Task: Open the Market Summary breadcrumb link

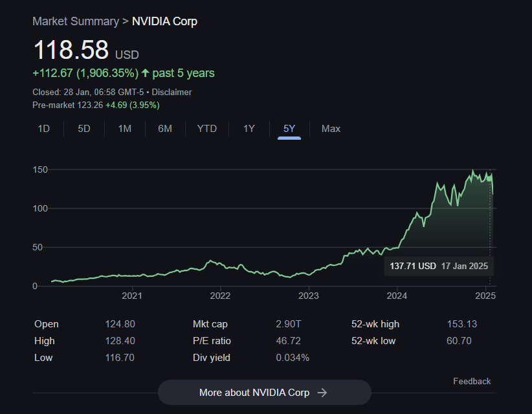Action: (x=76, y=21)
